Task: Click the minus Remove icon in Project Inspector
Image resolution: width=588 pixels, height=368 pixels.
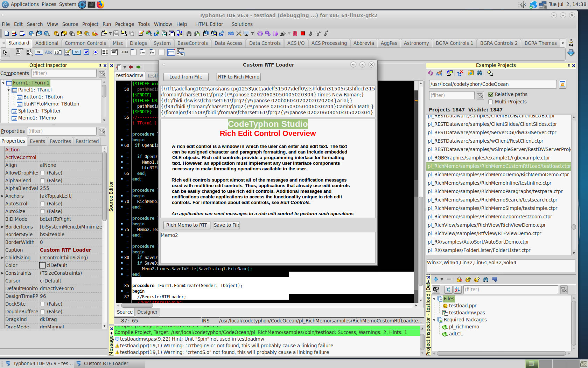Action: tap(449, 279)
